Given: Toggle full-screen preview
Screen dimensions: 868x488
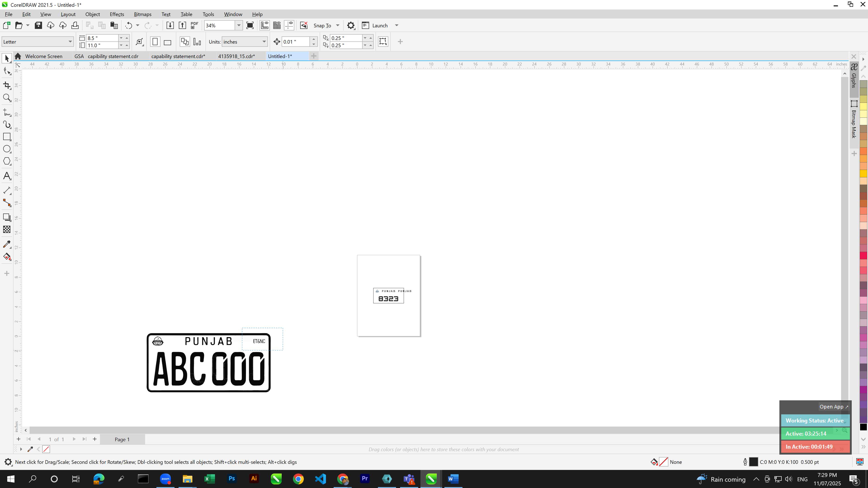Looking at the screenshot, I should tap(250, 25).
